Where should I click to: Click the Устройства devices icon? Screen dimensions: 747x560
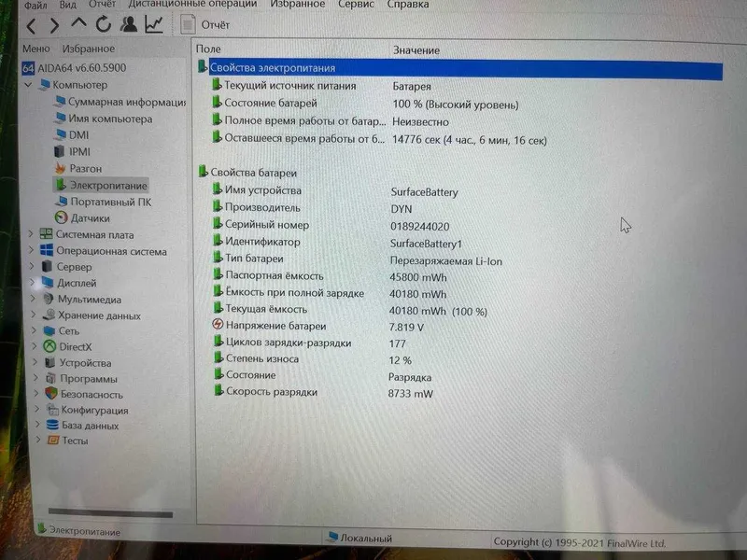click(x=50, y=362)
